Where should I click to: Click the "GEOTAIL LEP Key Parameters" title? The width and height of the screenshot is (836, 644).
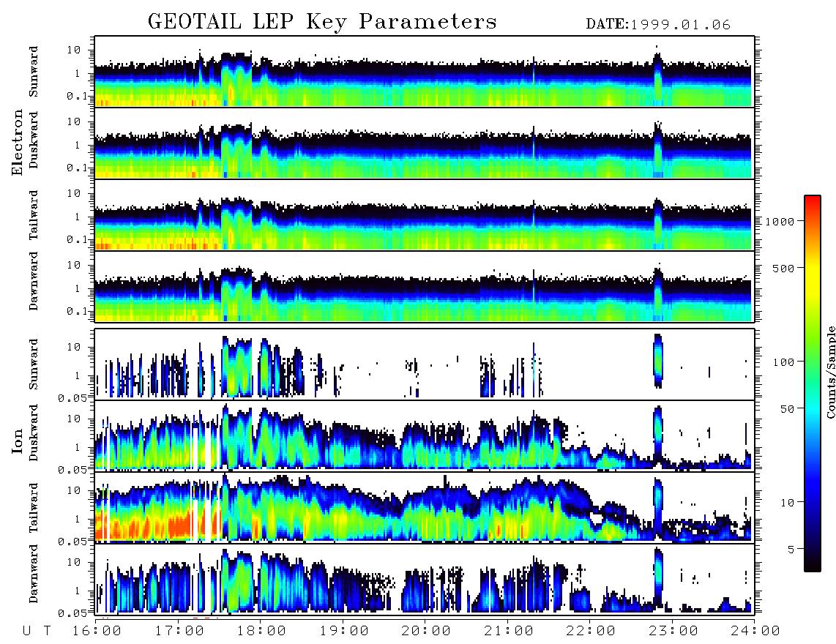pyautogui.click(x=322, y=22)
